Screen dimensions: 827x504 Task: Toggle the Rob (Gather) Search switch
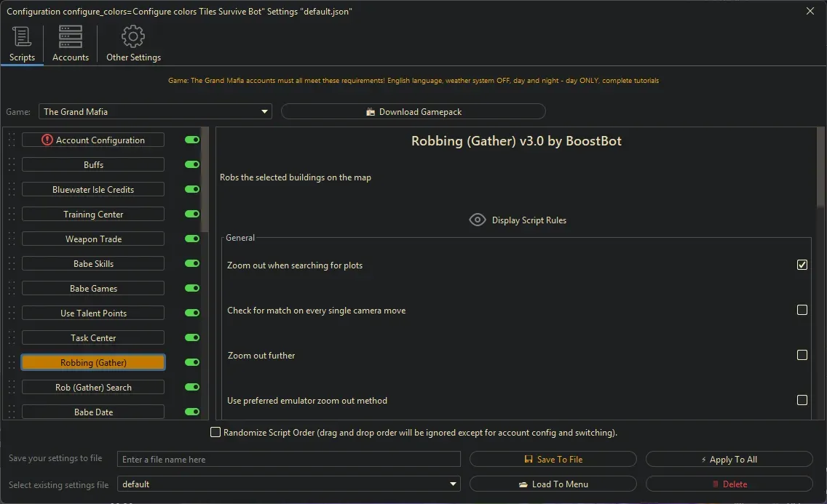coord(192,387)
